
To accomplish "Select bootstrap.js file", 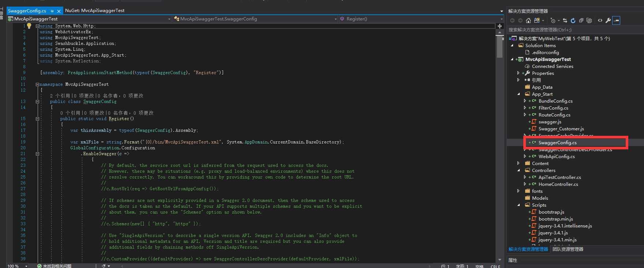I will point(551,212).
